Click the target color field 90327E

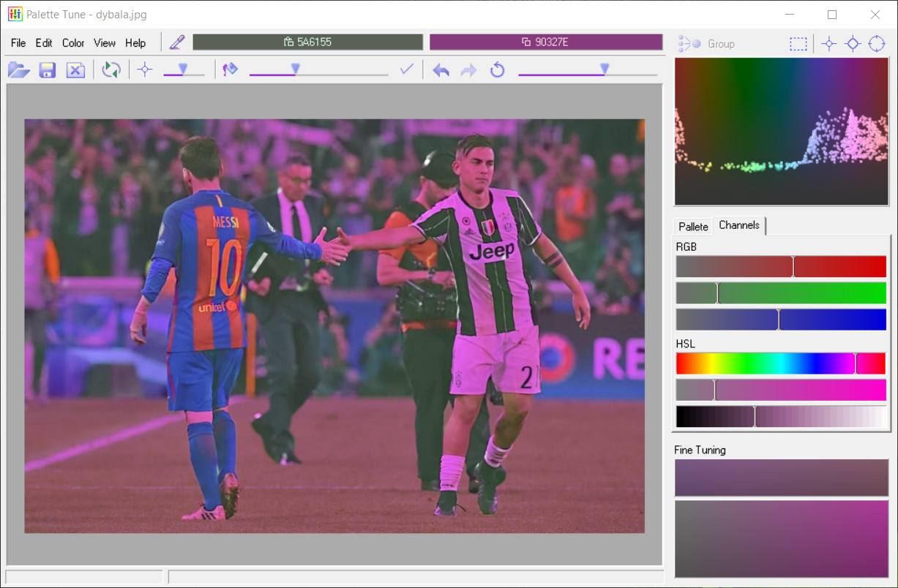click(x=546, y=42)
